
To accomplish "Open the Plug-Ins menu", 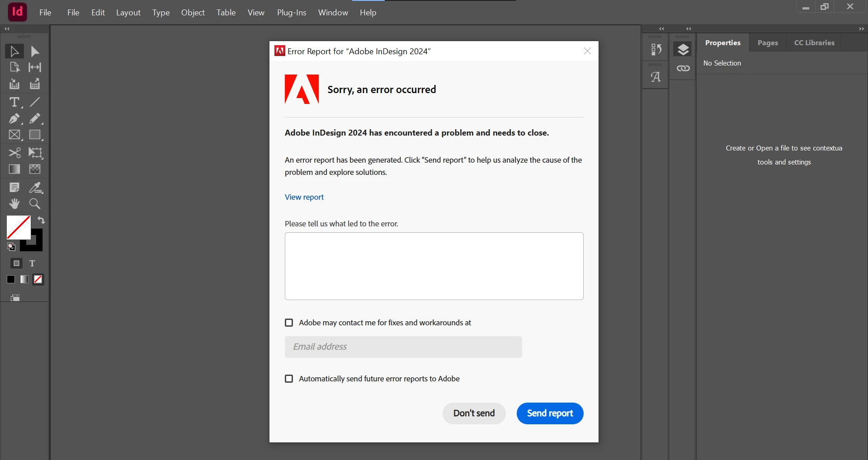I will click(x=292, y=13).
